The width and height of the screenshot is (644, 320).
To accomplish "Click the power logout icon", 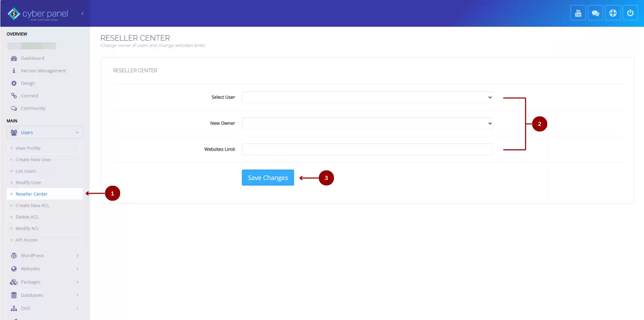I will click(x=630, y=13).
